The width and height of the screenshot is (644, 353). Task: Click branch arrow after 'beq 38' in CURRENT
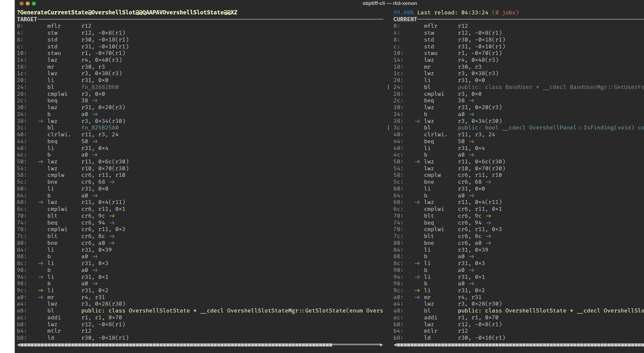click(x=471, y=101)
